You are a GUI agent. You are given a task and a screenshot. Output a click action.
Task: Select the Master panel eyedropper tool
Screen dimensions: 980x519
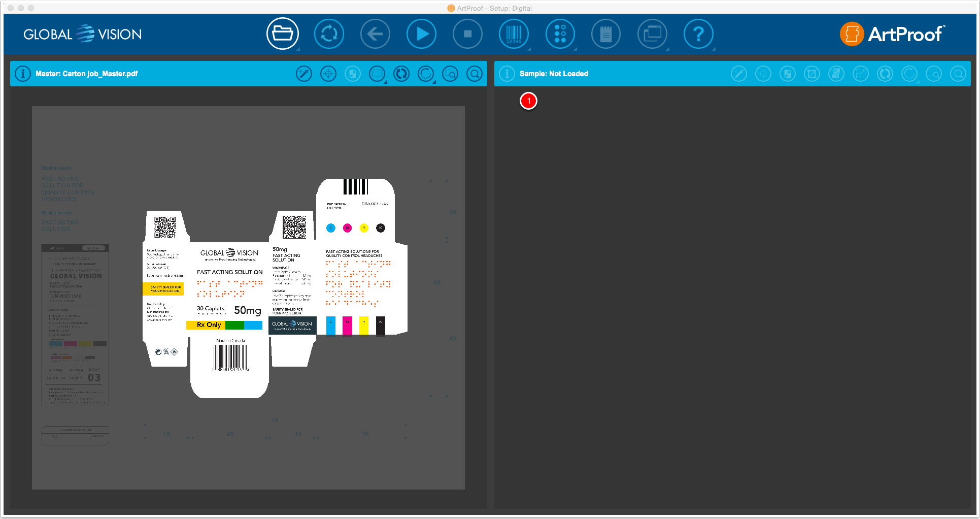coord(304,74)
